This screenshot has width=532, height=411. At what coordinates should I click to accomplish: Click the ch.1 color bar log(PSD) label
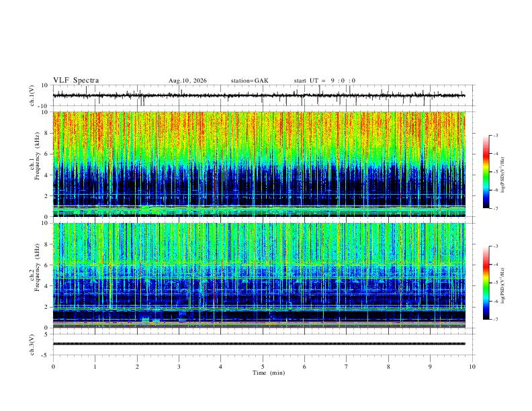click(x=502, y=175)
